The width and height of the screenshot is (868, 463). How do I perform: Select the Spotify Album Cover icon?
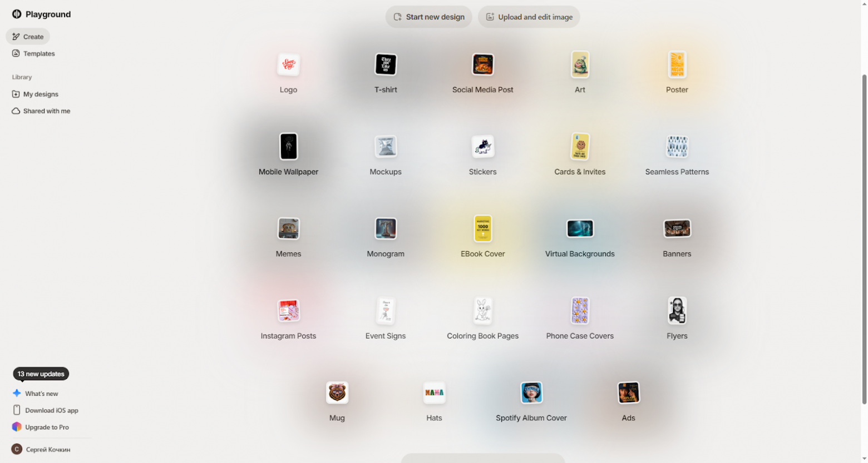531,393
